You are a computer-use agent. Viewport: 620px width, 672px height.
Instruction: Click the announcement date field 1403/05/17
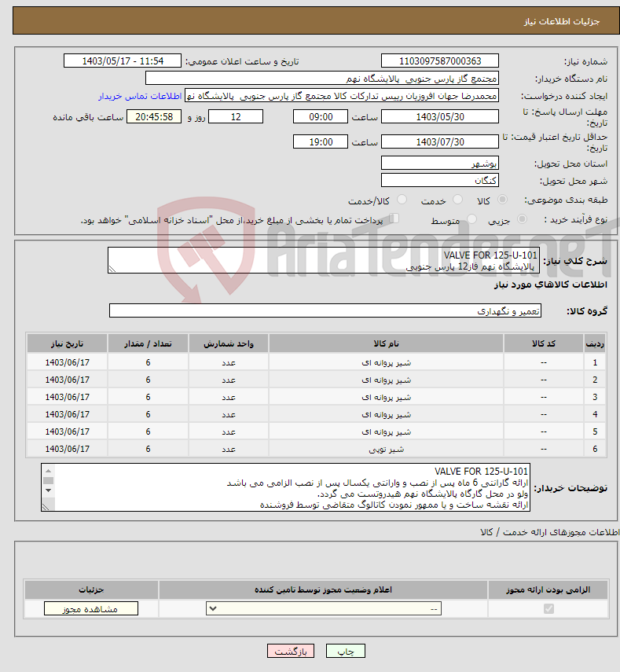click(123, 61)
